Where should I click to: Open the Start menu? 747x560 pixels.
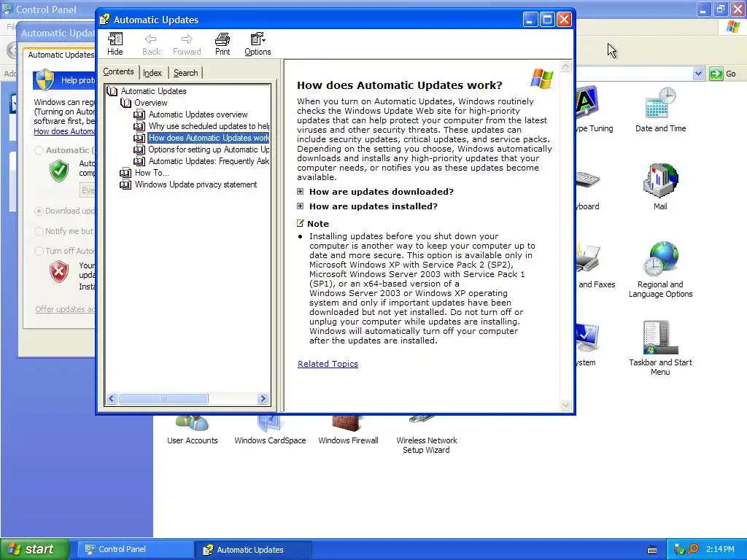35,550
